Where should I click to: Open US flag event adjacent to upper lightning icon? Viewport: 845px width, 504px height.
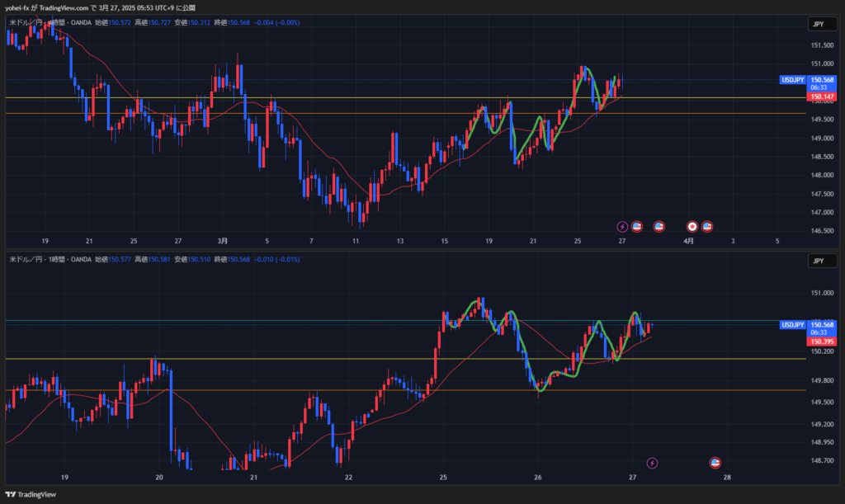click(x=637, y=226)
